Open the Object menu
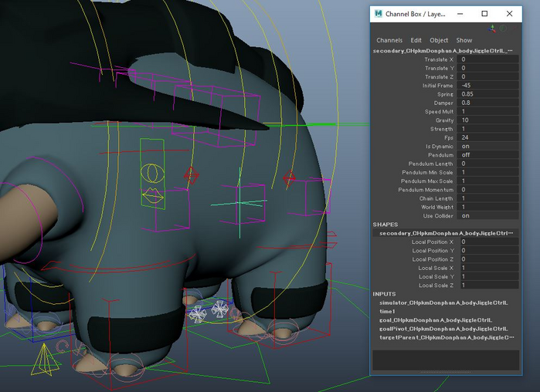The image size is (540, 392). pyautogui.click(x=439, y=40)
